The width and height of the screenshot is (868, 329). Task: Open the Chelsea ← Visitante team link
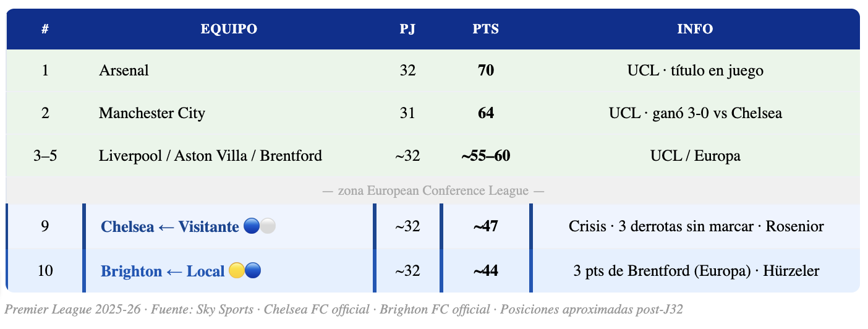169,227
